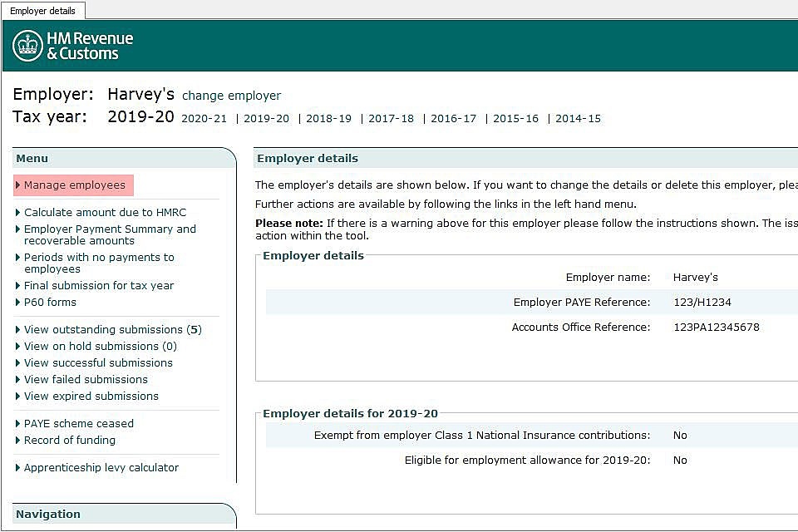Open Manage employees menu item
The width and height of the screenshot is (798, 532).
coord(74,185)
